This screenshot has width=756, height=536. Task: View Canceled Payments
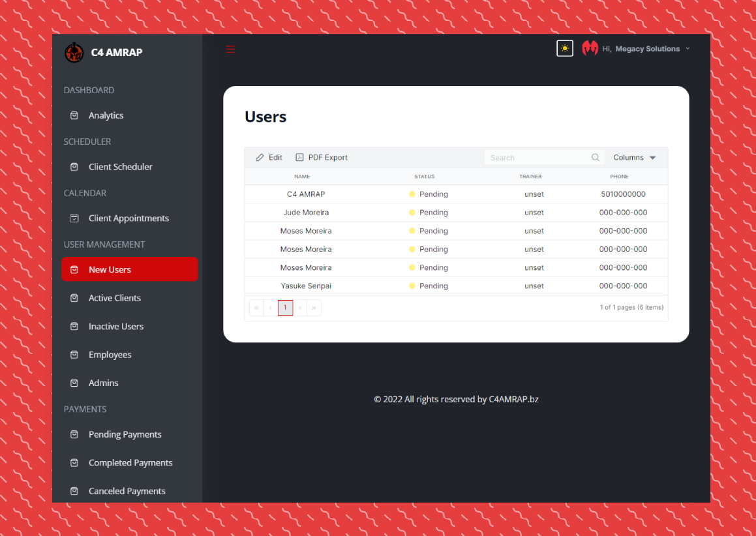[127, 491]
